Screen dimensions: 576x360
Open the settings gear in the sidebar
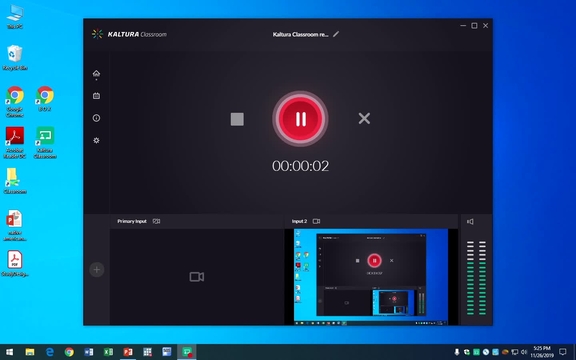[96, 140]
